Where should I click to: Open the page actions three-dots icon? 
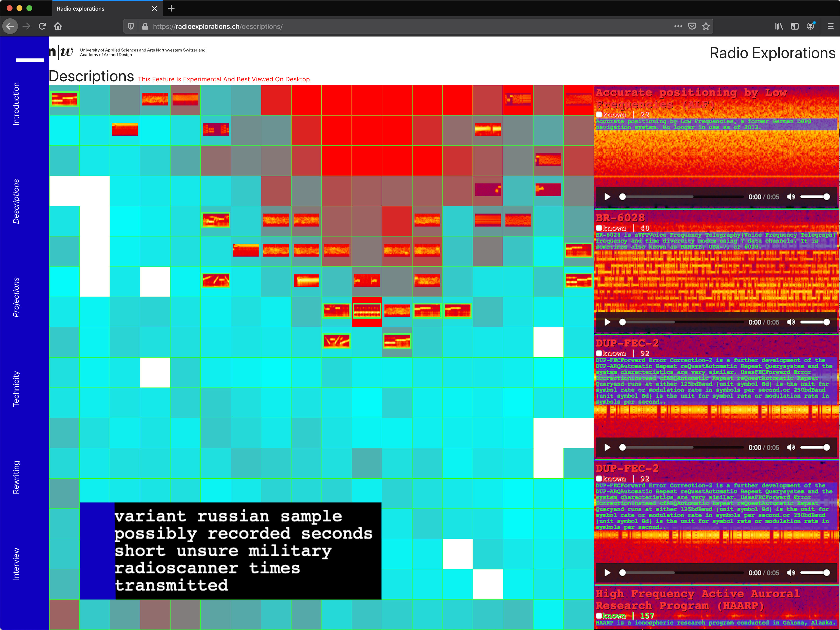tap(678, 26)
